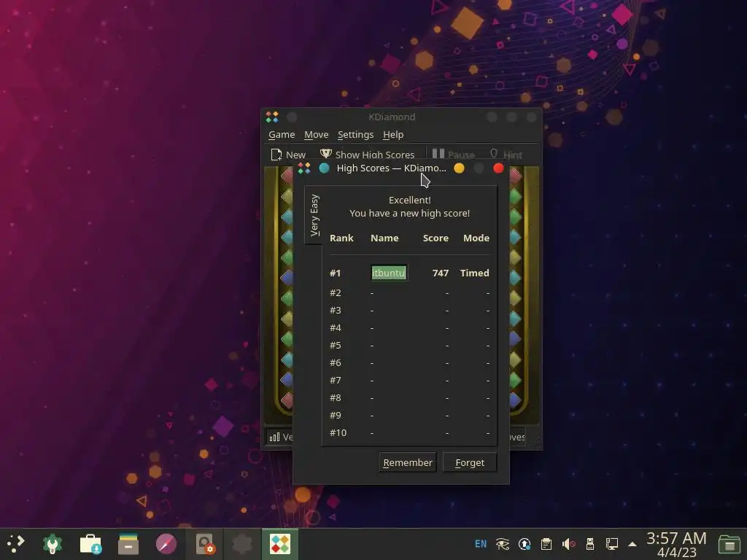The height and width of the screenshot is (560, 747).
Task: Click the Timed mode cell
Action: pos(474,273)
